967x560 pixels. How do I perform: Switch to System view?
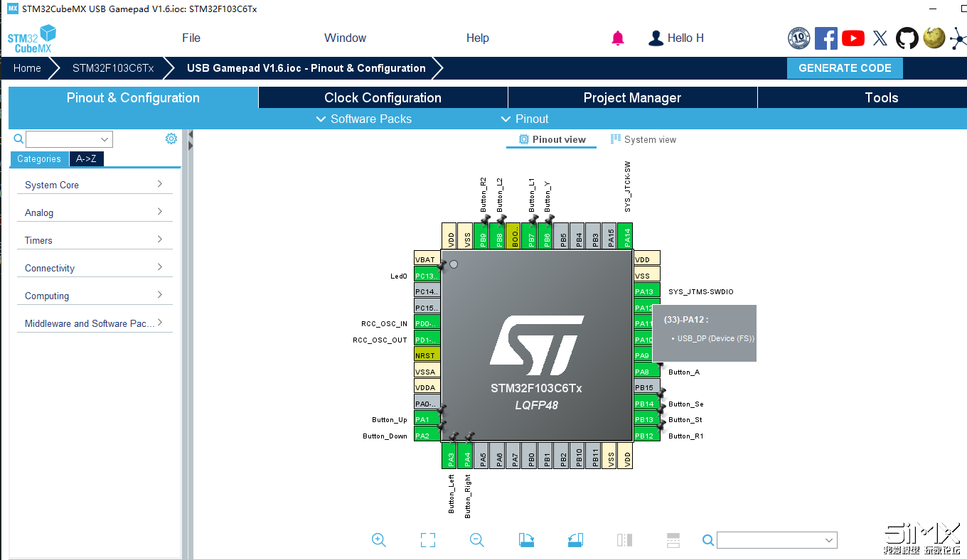coord(643,139)
